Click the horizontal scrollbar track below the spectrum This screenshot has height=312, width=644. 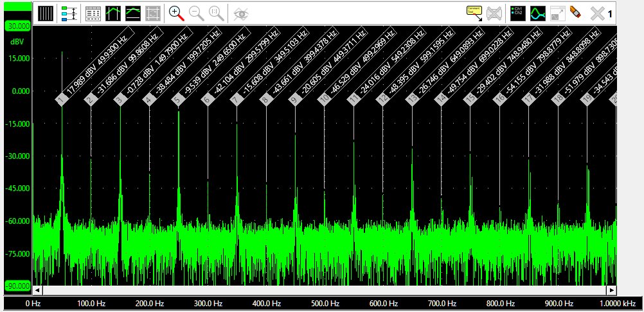pyautogui.click(x=325, y=290)
